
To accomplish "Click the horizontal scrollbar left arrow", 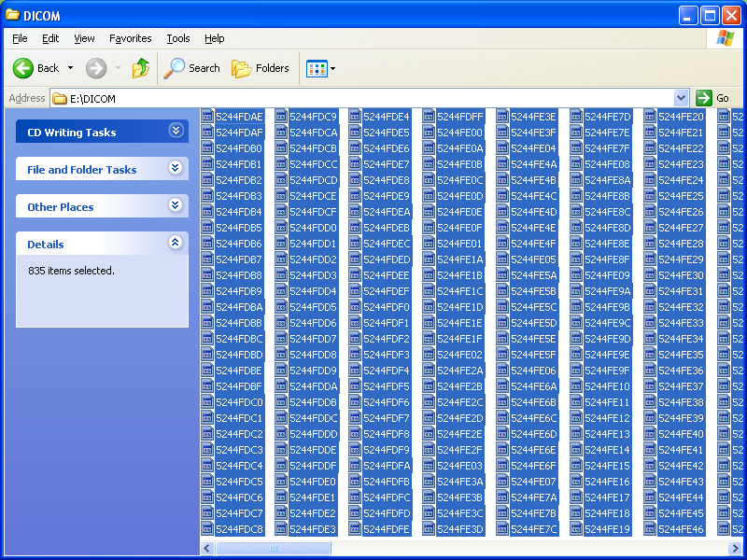I will click(206, 548).
